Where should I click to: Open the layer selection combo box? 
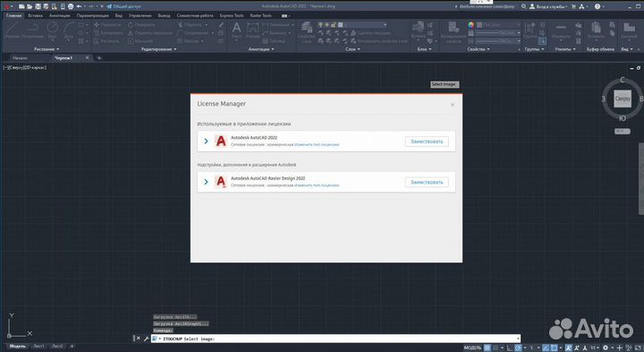(x=352, y=25)
